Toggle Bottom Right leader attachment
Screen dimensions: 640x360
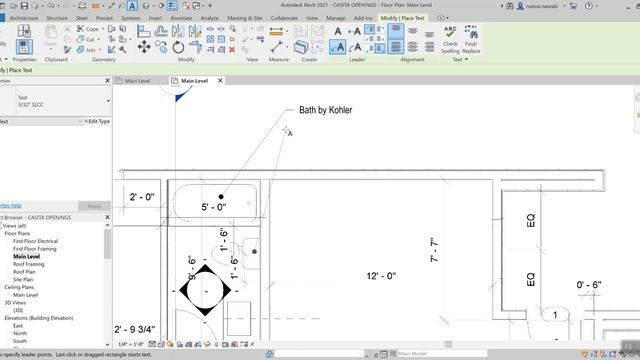380,49
